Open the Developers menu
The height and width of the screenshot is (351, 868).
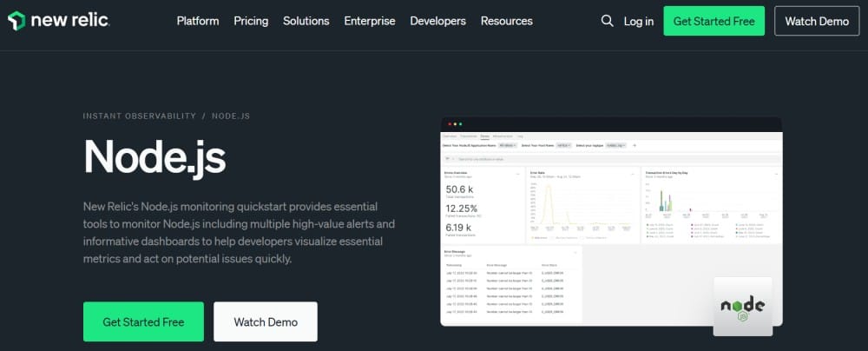coord(437,21)
